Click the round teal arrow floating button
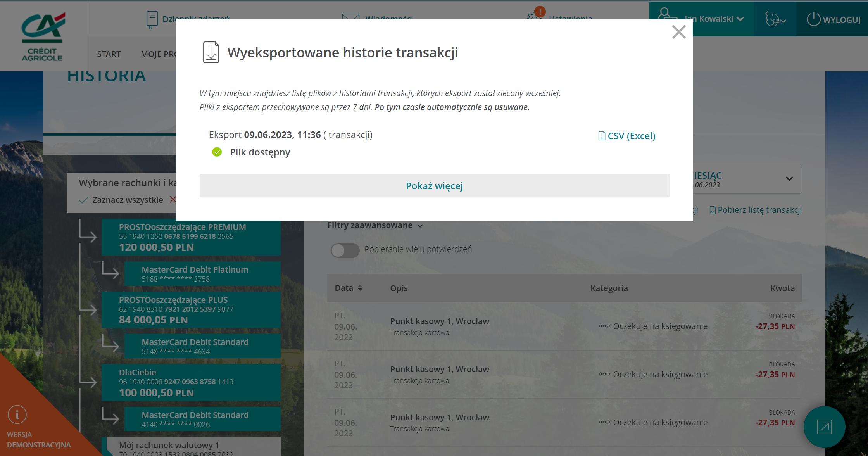Image resolution: width=868 pixels, height=456 pixels. coord(824,427)
